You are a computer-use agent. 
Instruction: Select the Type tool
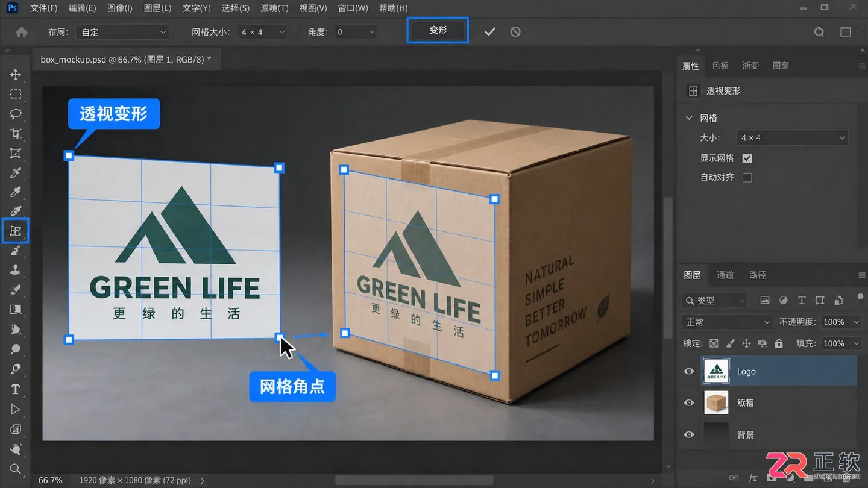pyautogui.click(x=16, y=389)
